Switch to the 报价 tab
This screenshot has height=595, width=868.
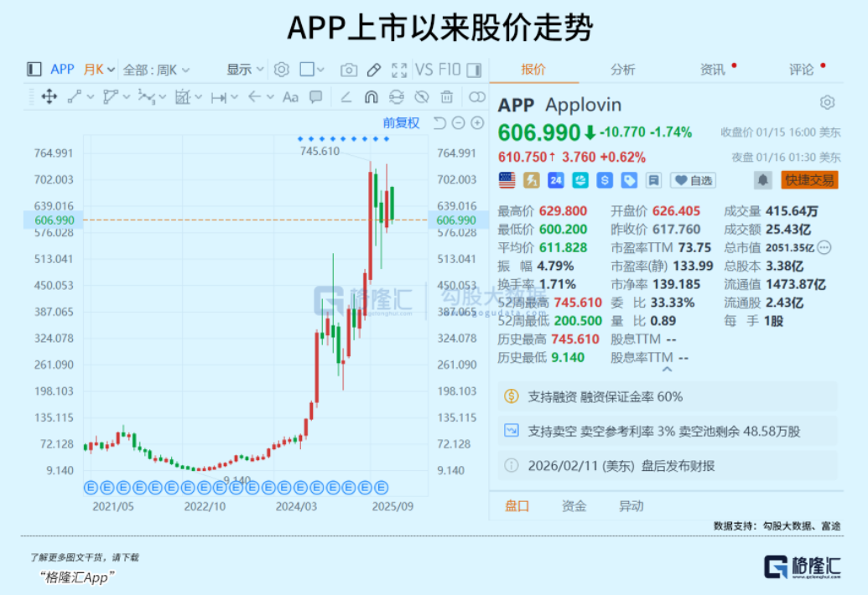coord(533,69)
